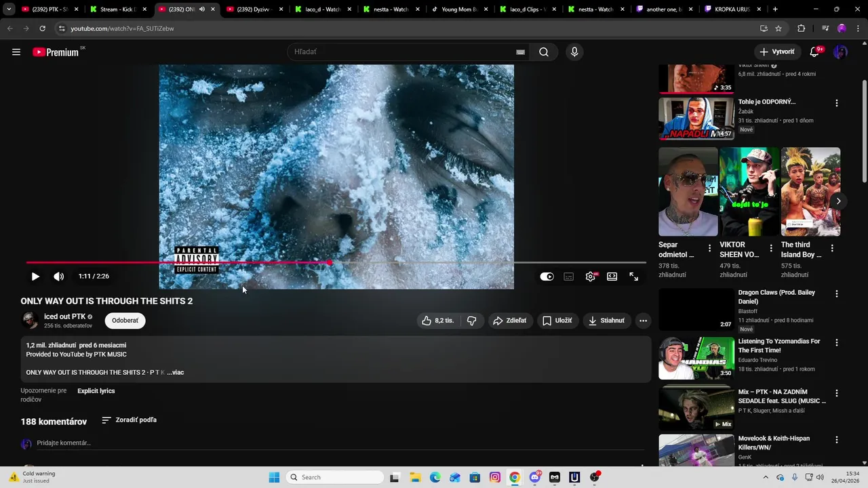The height and width of the screenshot is (488, 868).
Task: Switch to the Stream - Kick tab
Action: pyautogui.click(x=118, y=9)
